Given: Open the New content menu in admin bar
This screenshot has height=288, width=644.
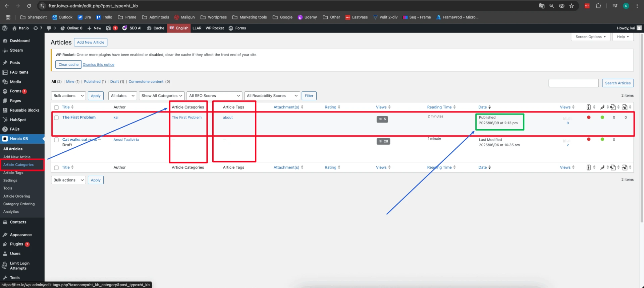Looking at the screenshot, I should [94, 28].
